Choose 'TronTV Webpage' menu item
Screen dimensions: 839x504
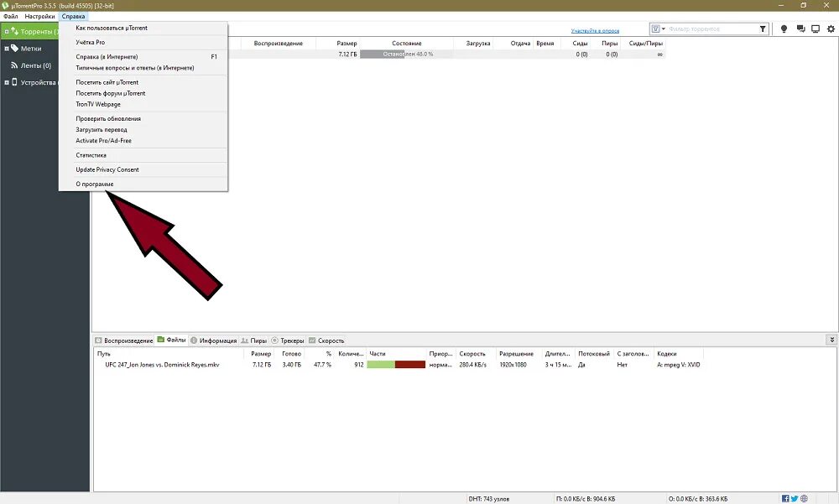pos(143,104)
